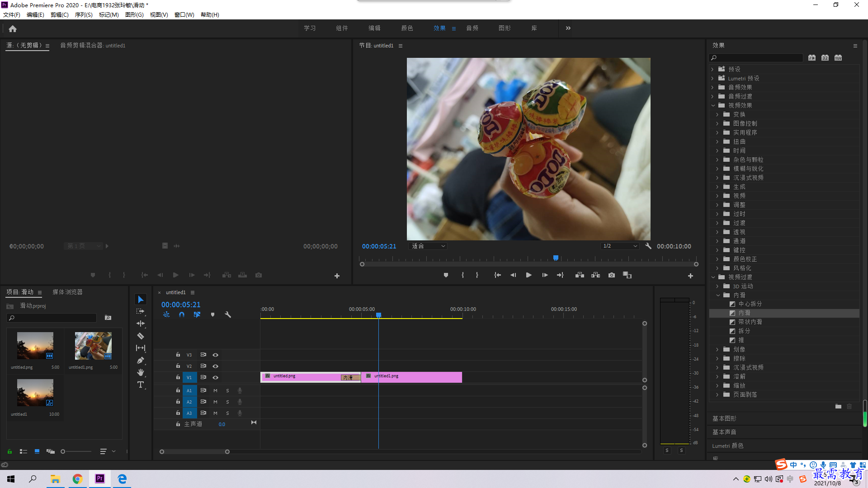Go to In point in program monitor

point(497,275)
